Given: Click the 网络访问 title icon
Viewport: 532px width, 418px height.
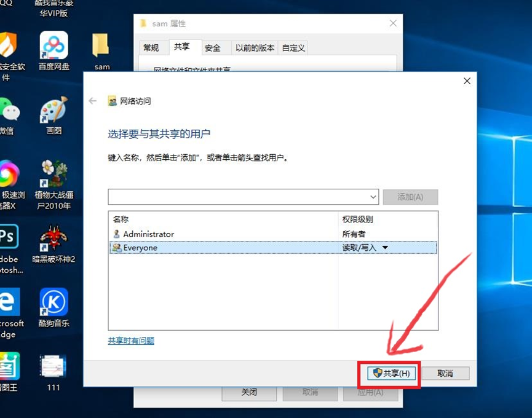Looking at the screenshot, I should click(113, 101).
